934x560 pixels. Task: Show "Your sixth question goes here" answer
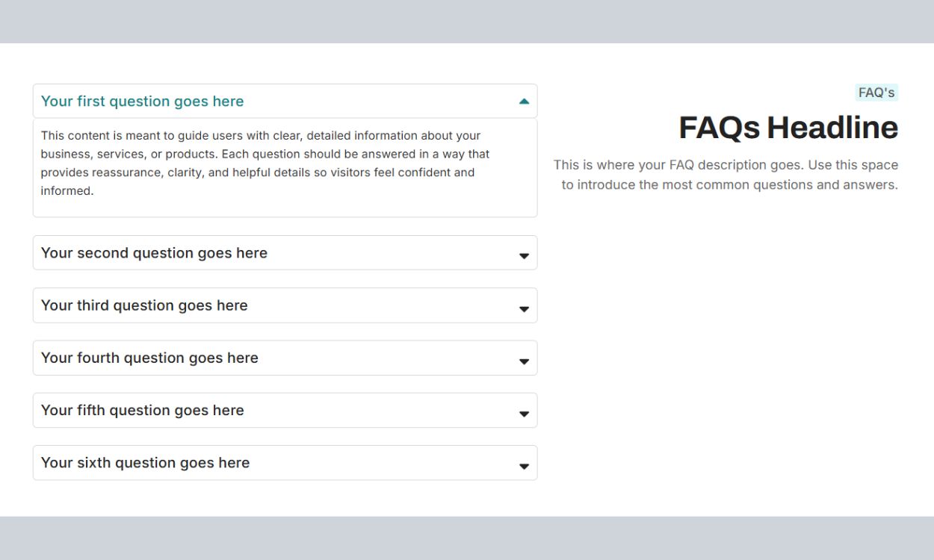[145, 462]
